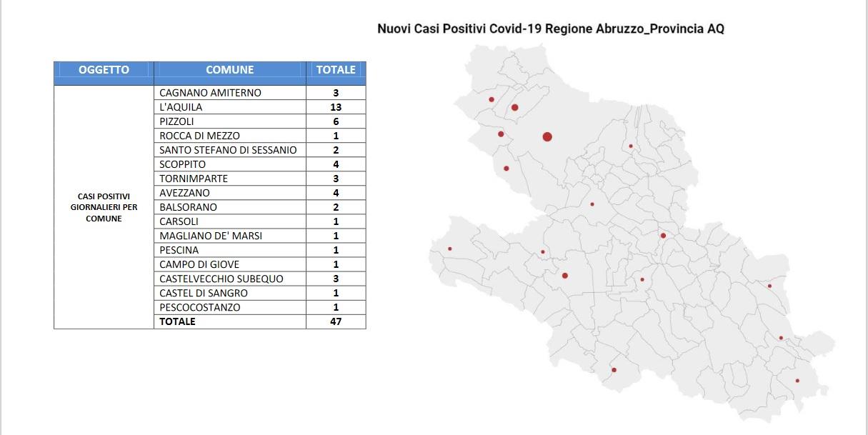
Task: Click the easternmost red dot on the map
Action: [x=797, y=380]
